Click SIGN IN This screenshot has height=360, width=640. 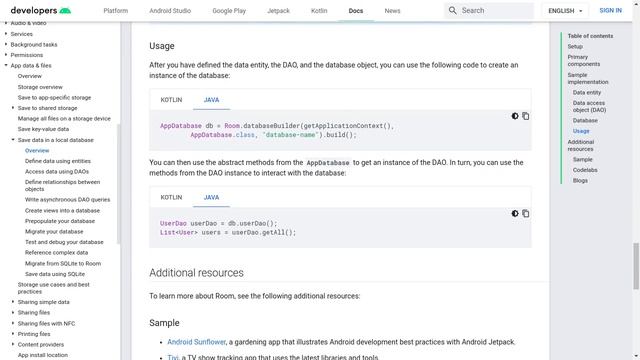pyautogui.click(x=611, y=11)
